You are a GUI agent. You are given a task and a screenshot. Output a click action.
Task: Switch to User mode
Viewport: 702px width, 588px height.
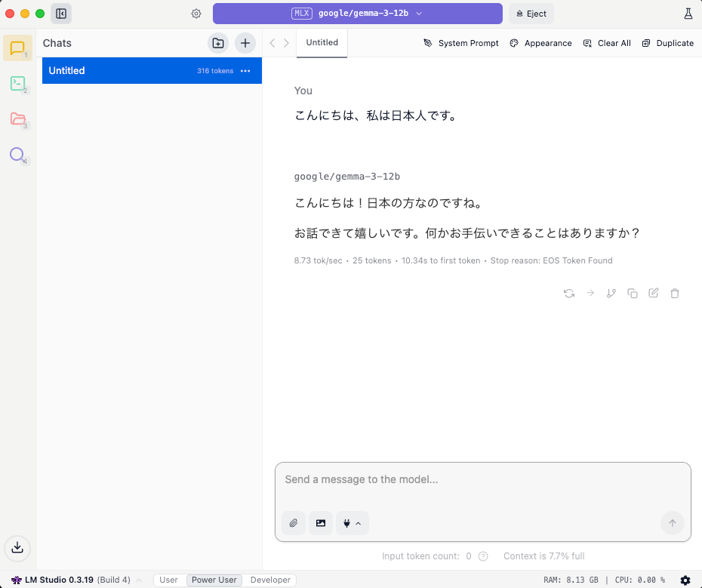point(168,580)
